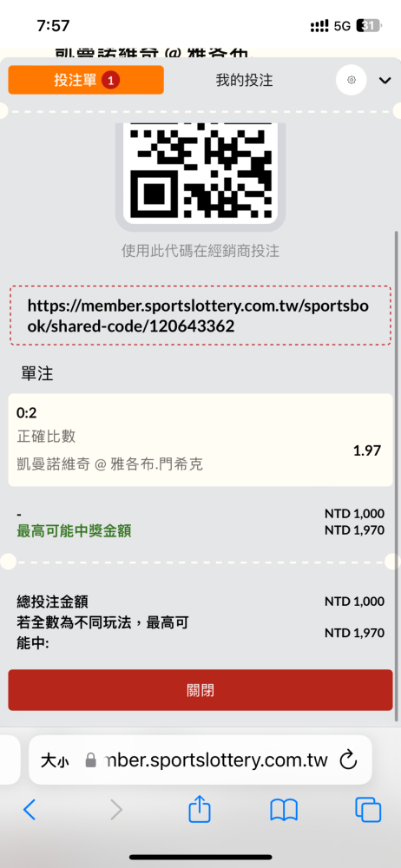Image resolution: width=401 pixels, height=868 pixels.
Task: Tap the Safari address bar URL
Action: click(215, 760)
